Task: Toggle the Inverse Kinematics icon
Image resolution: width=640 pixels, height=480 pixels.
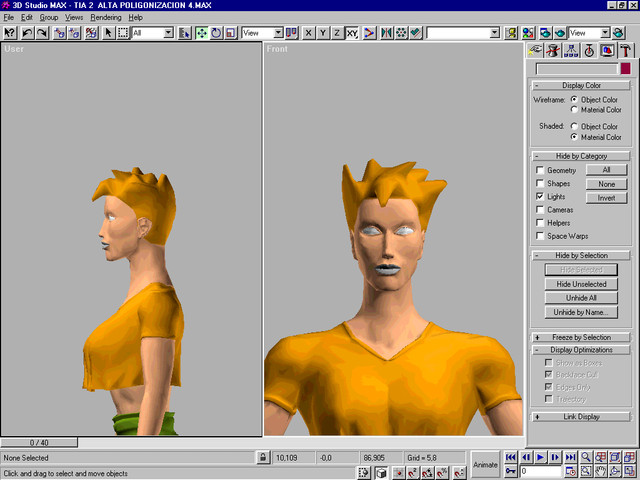Action: [x=369, y=33]
